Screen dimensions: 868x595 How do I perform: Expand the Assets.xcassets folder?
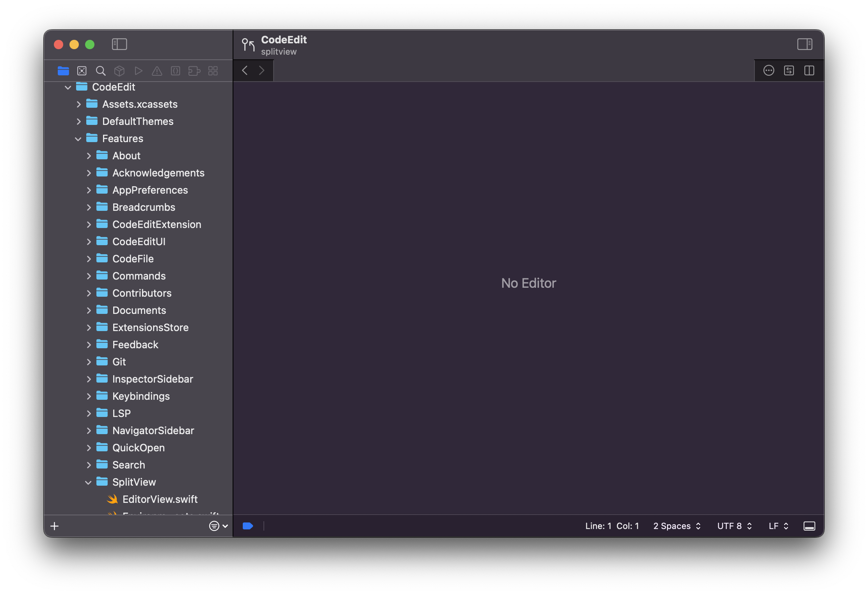[x=78, y=104]
